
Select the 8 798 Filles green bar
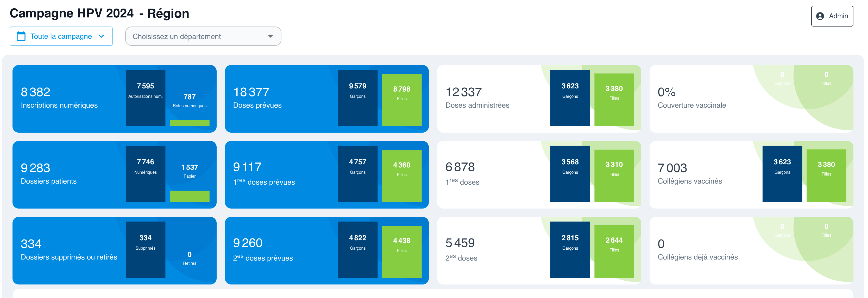click(402, 100)
